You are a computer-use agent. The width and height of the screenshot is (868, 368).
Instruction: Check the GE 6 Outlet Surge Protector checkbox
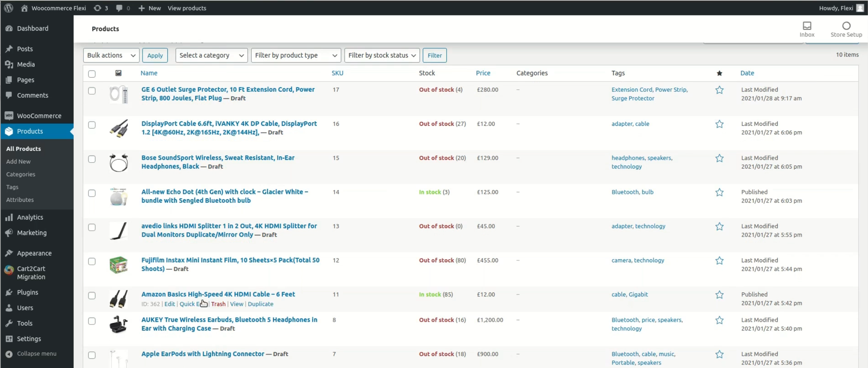[92, 91]
